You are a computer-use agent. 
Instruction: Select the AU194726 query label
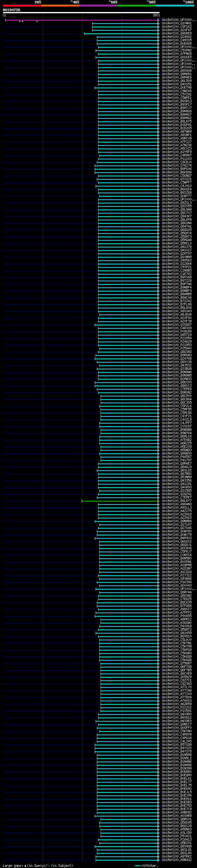(11, 10)
